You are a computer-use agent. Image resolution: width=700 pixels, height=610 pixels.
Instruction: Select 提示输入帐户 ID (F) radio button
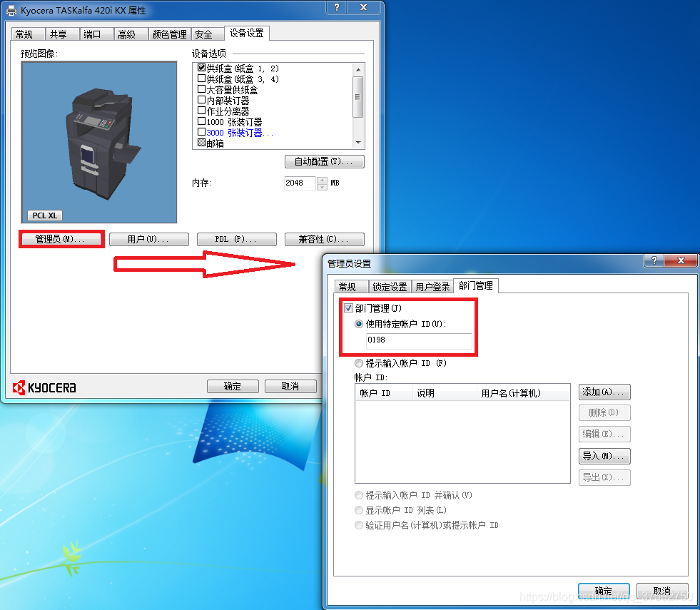359,363
